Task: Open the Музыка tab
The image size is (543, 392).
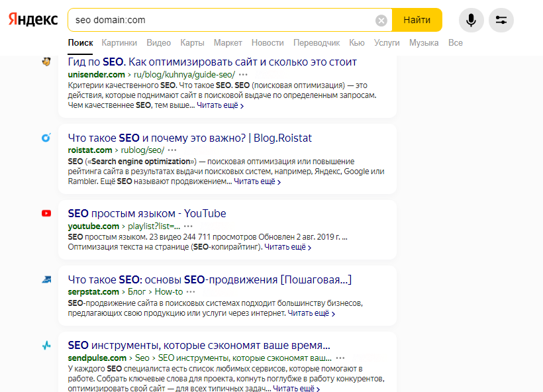Action: 424,42
